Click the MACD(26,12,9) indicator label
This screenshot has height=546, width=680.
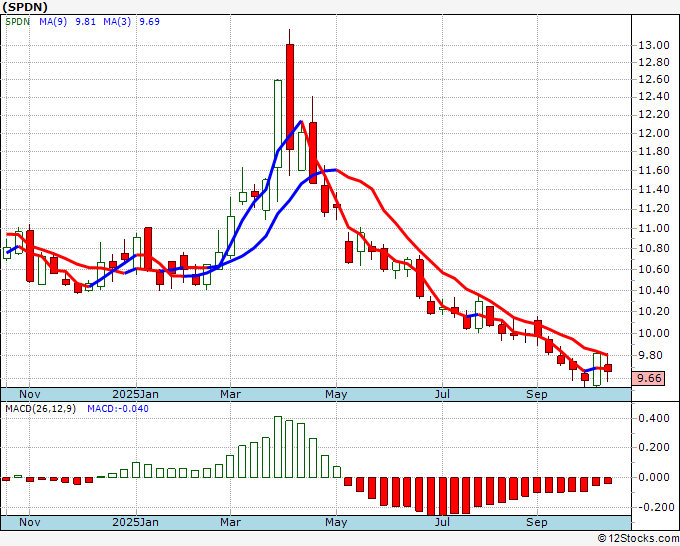pos(41,409)
